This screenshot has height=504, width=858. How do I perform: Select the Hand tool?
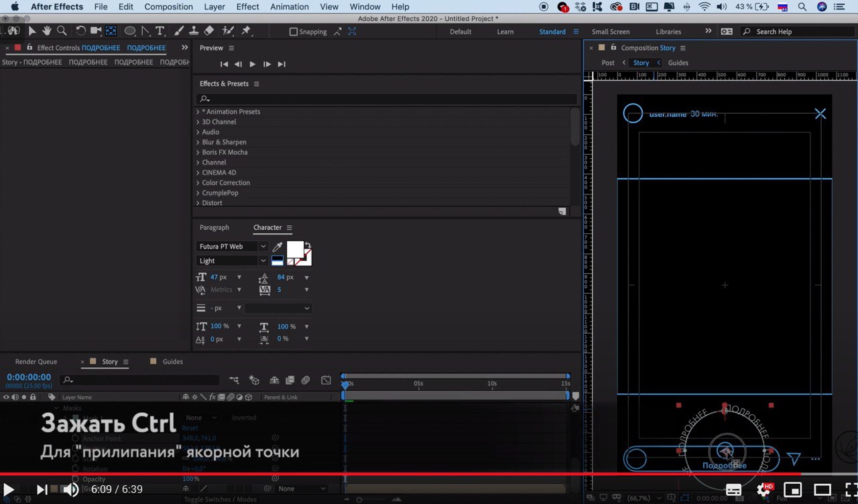click(x=46, y=31)
